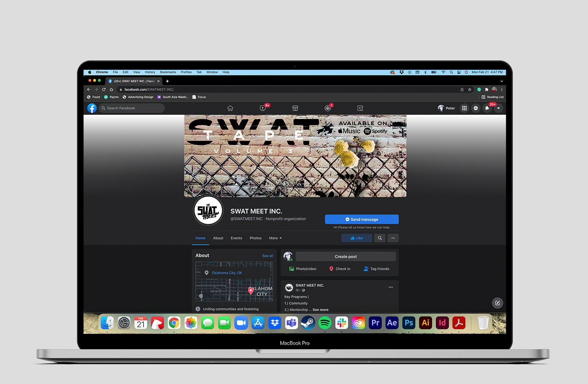Viewport: 588px width, 384px height.
Task: Select the Photos tab
Action: (256, 238)
